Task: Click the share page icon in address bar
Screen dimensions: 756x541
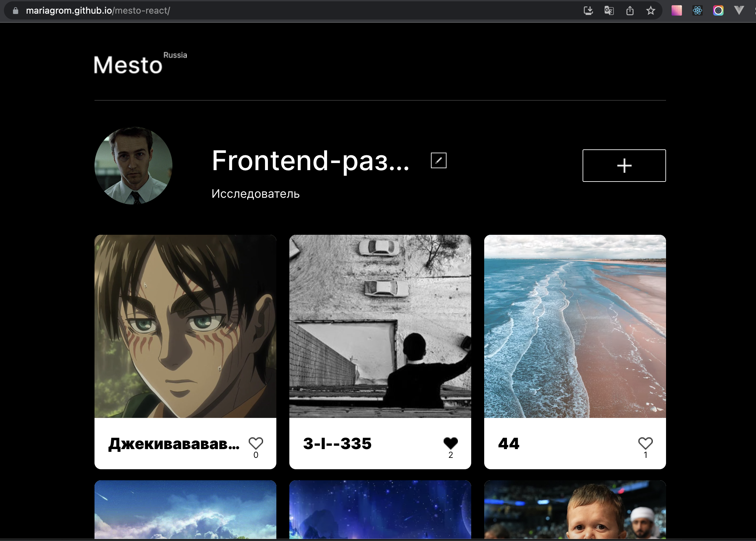Action: click(629, 11)
